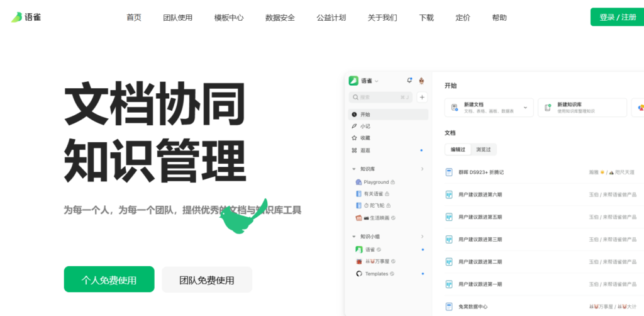Click doc icon of 兔窝数据中心
This screenshot has height=316, width=644.
[449, 307]
